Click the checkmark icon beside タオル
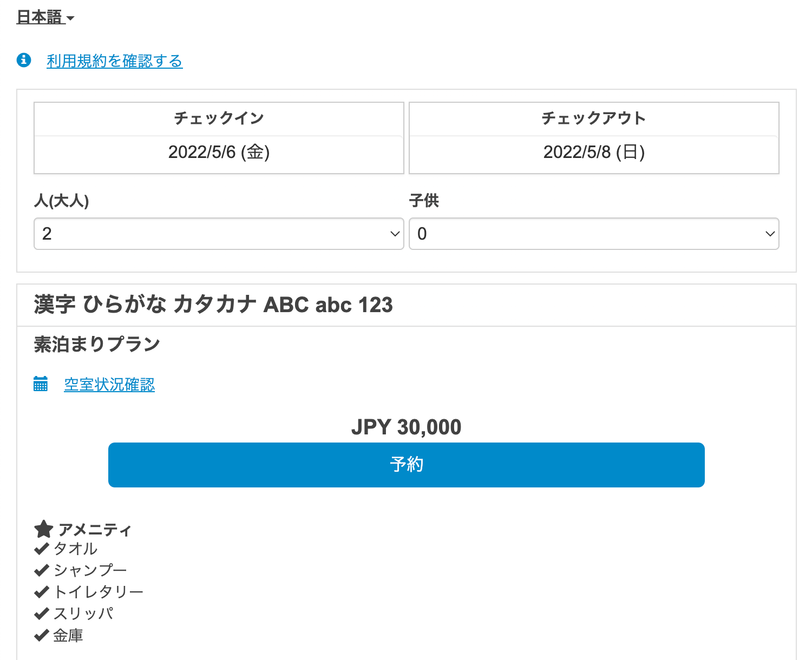812x660 pixels. coord(41,549)
